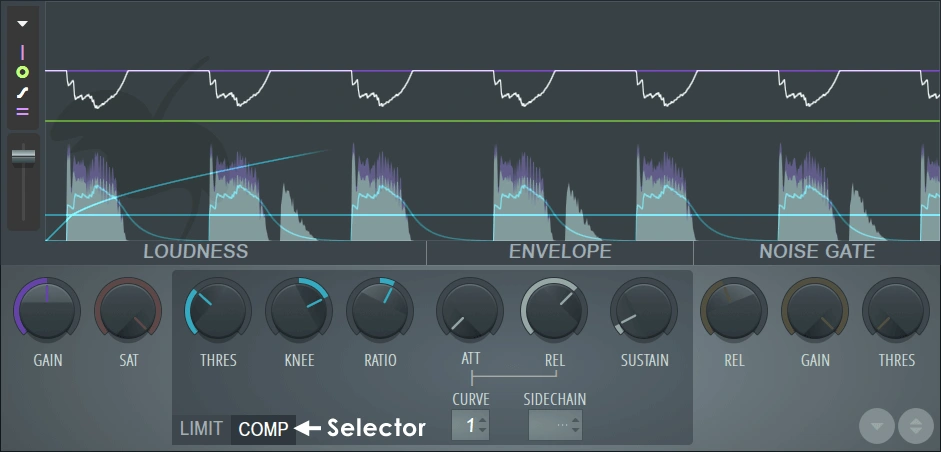
Task: Decrease CURVE value with down arrow
Action: pos(483,432)
